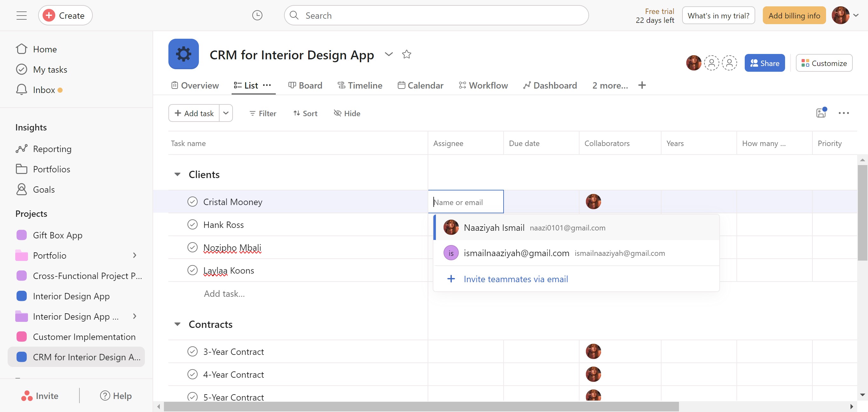Click Invite teammates via email

click(515, 279)
